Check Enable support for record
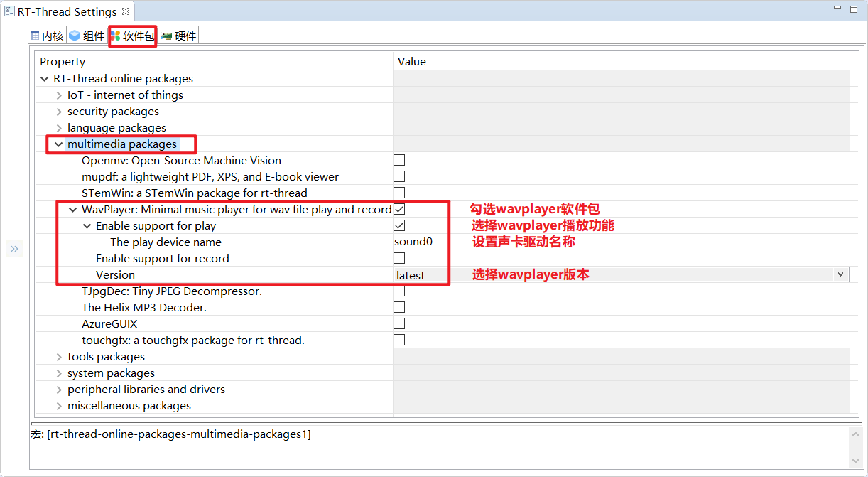This screenshot has height=477, width=868. pos(399,258)
